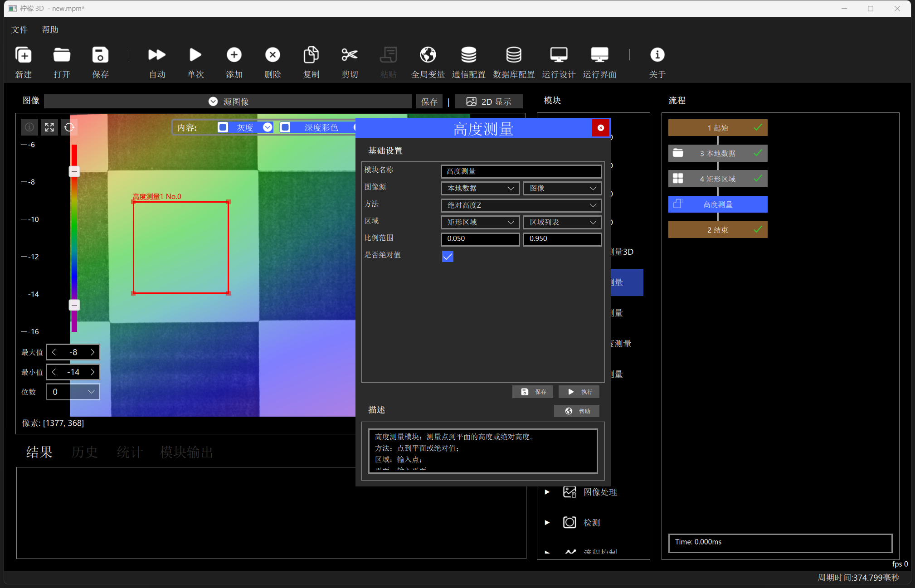
Task: Cut with the 剪切 scissors icon
Action: click(350, 55)
